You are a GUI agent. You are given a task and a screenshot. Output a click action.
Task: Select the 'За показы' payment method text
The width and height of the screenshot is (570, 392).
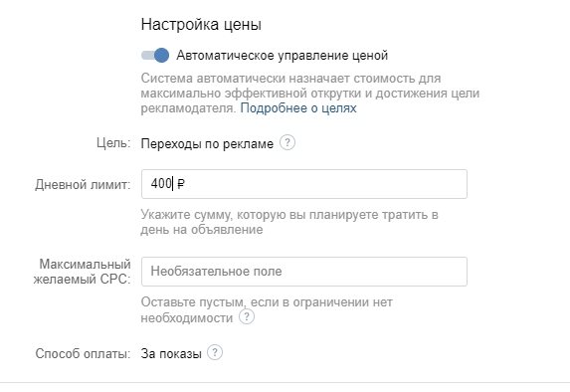tap(171, 354)
